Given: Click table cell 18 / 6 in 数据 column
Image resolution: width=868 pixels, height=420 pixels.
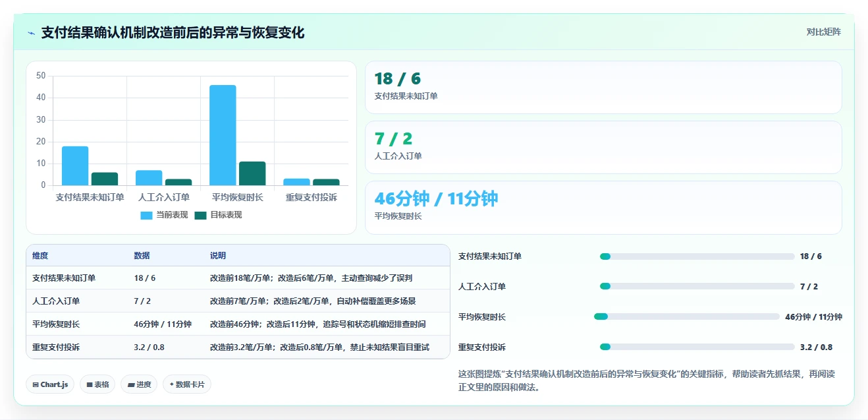Looking at the screenshot, I should point(144,278).
